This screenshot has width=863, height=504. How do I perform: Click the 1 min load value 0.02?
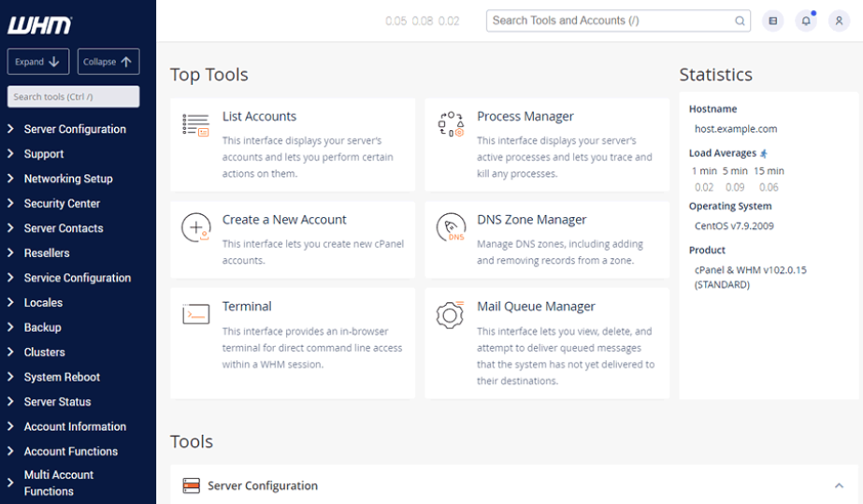point(704,187)
